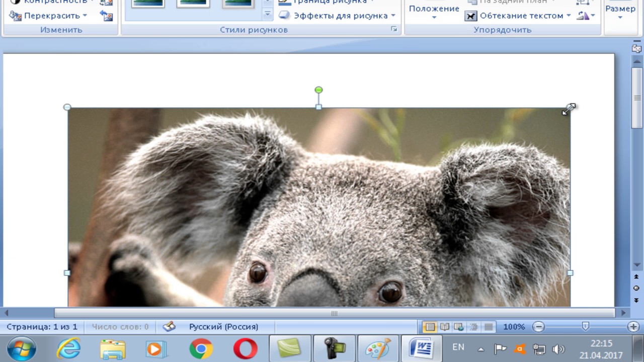Screen dimensions: 644x362
Task: Switch to Paint in the taskbar
Action: (x=378, y=348)
